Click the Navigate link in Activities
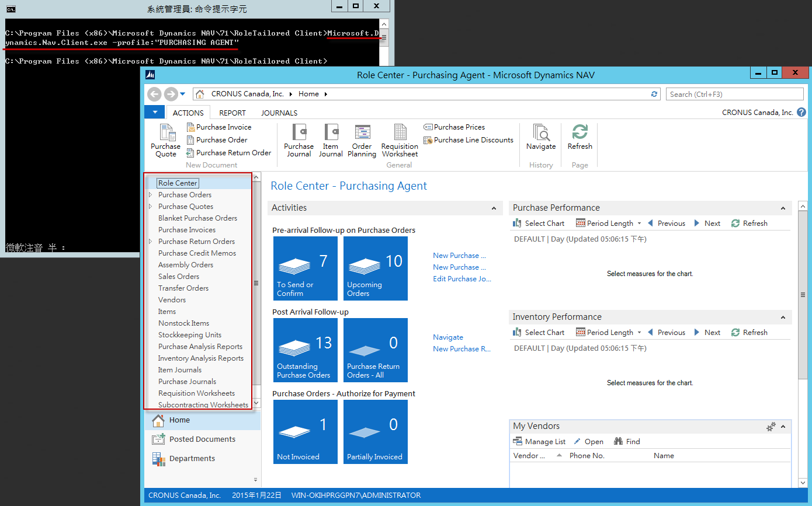Viewport: 812px width, 506px height. [448, 337]
